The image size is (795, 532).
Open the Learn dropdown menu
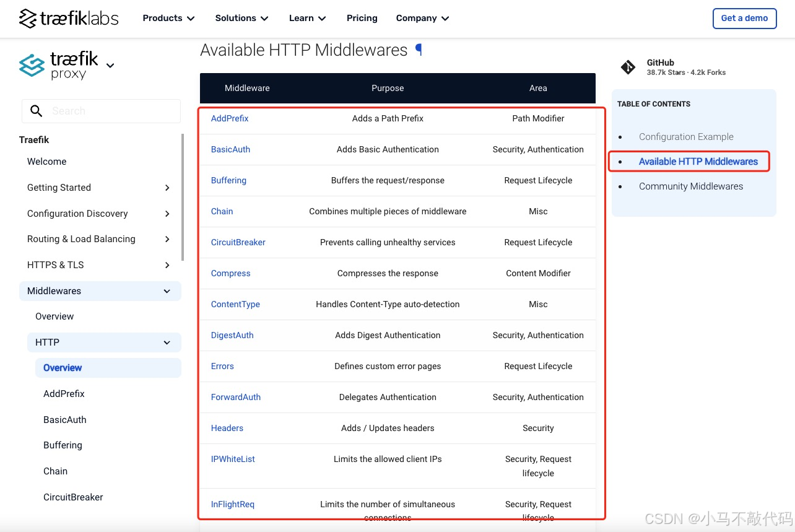(x=307, y=18)
